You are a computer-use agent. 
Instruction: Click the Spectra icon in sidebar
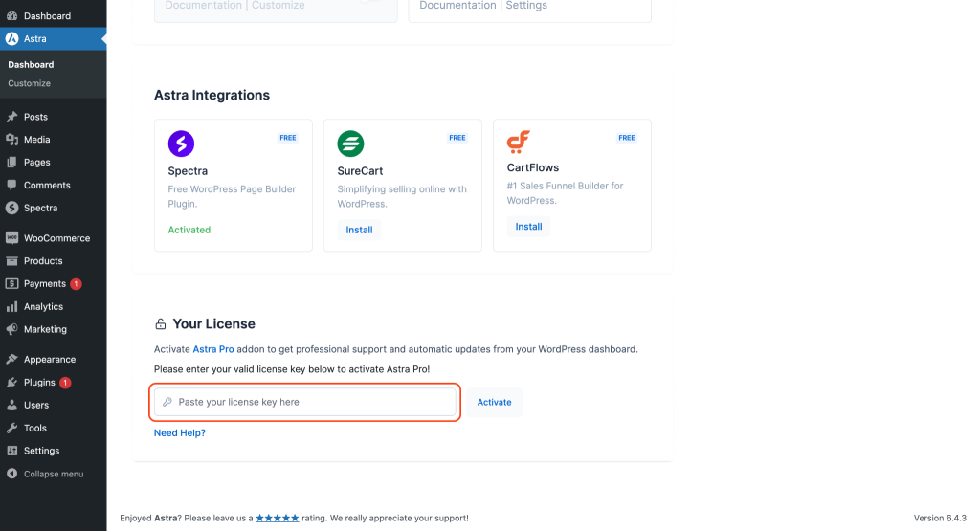pos(11,208)
